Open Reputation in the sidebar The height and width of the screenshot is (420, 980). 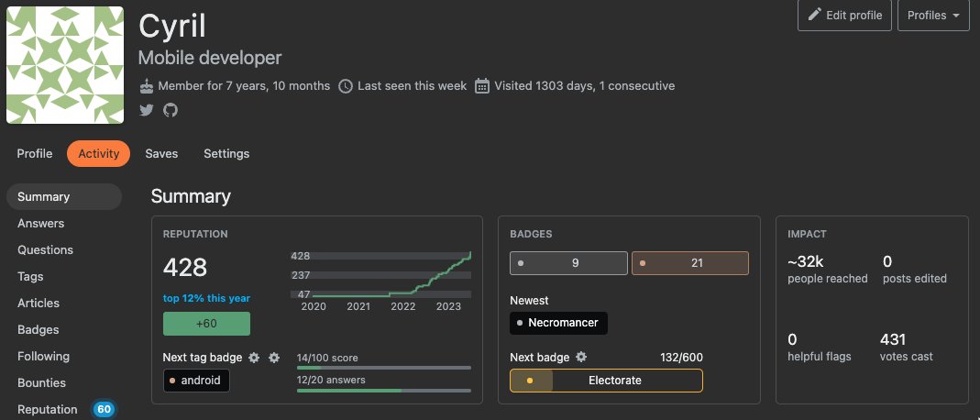click(48, 409)
